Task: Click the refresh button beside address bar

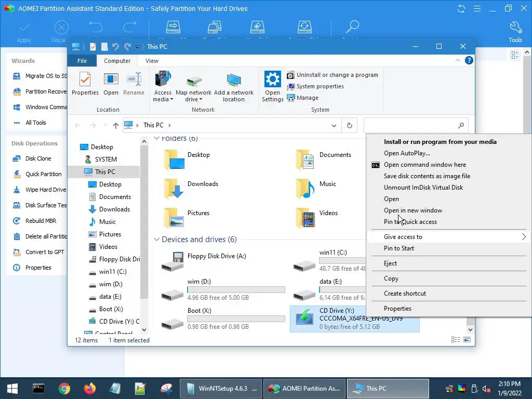Action: (x=350, y=126)
